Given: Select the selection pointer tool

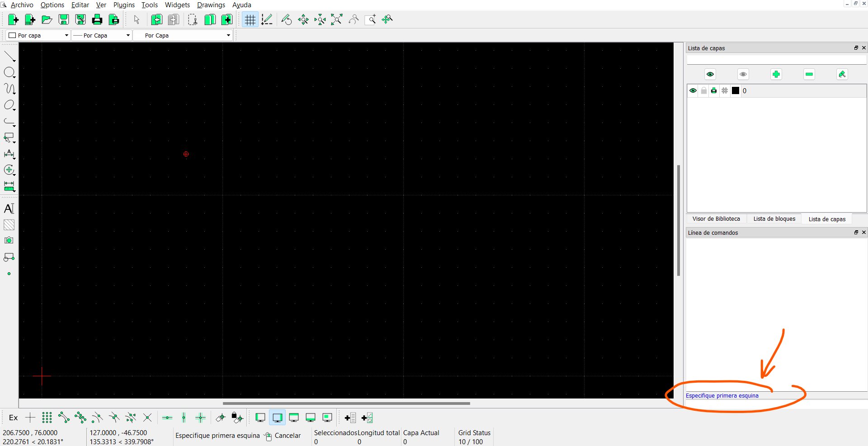Looking at the screenshot, I should (137, 19).
